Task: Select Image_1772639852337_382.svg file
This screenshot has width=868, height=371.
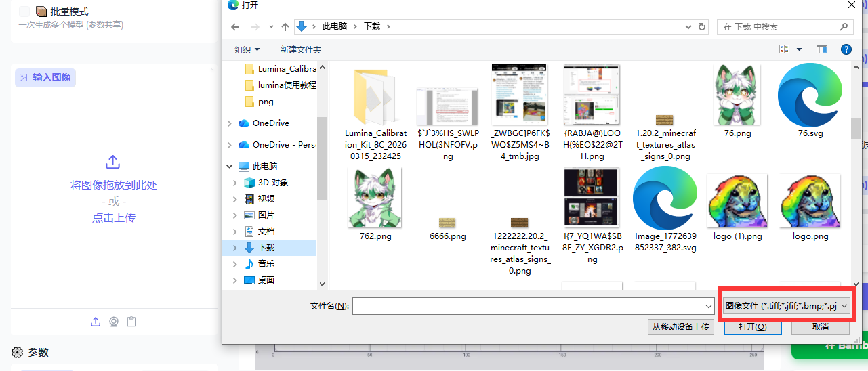Action: click(665, 209)
